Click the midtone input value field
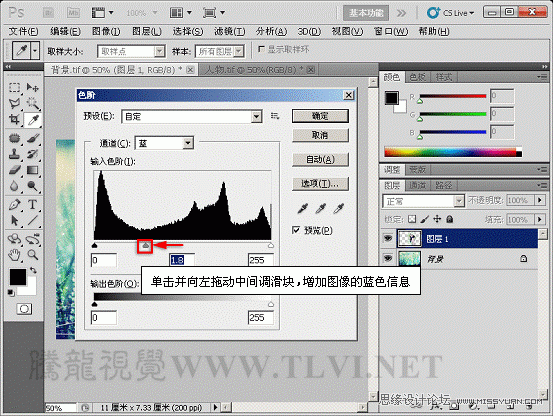 [x=182, y=260]
